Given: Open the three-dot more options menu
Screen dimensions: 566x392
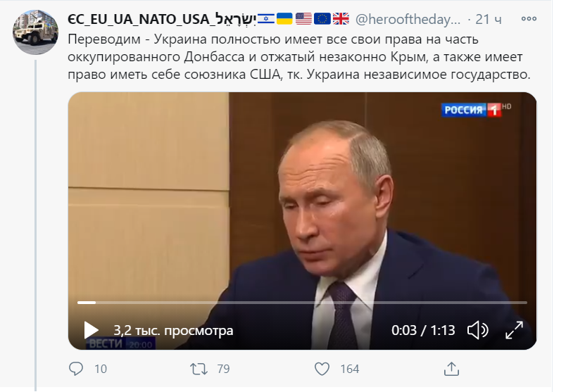Looking at the screenshot, I should 529,19.
